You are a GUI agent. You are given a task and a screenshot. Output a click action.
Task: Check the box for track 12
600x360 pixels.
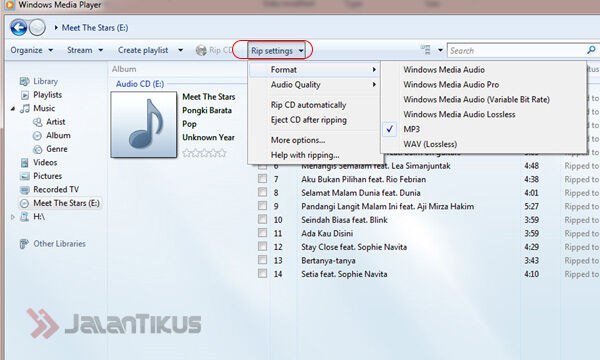(x=262, y=247)
